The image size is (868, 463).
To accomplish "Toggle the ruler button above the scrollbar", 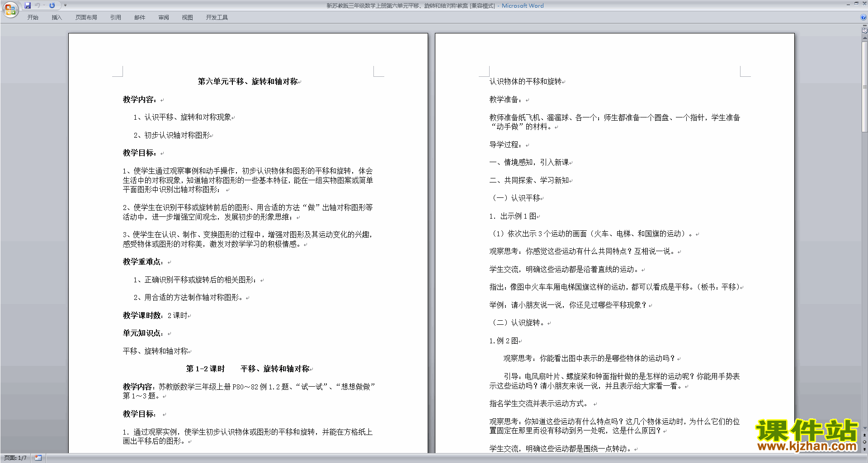I will [x=865, y=30].
